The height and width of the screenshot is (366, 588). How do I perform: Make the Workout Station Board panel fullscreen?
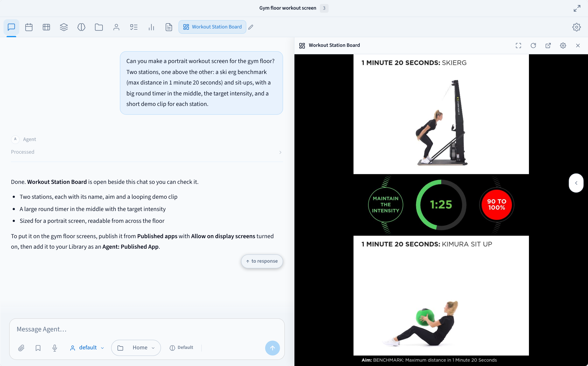click(x=518, y=46)
